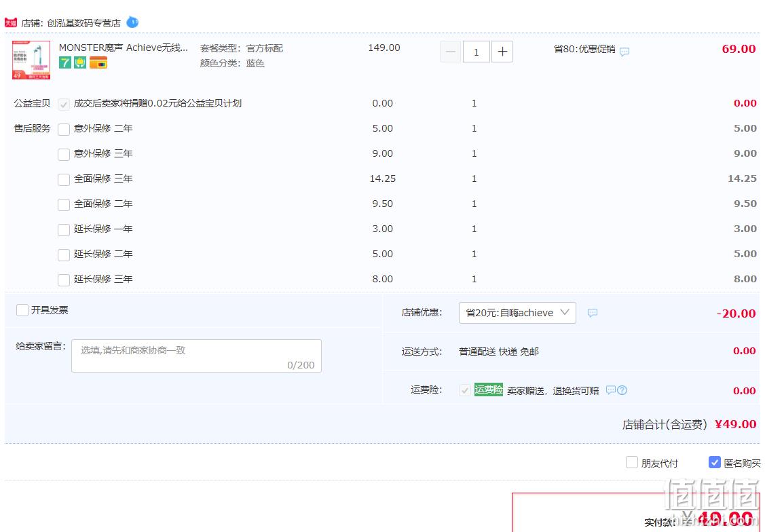Click the ¥49.00 store total amount

click(x=736, y=424)
